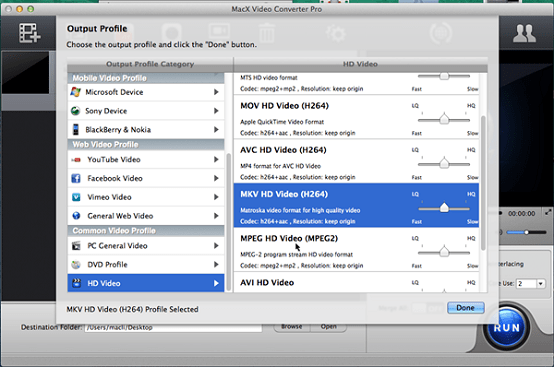Click the Add Video film icon
554x367 pixels.
[x=30, y=33]
